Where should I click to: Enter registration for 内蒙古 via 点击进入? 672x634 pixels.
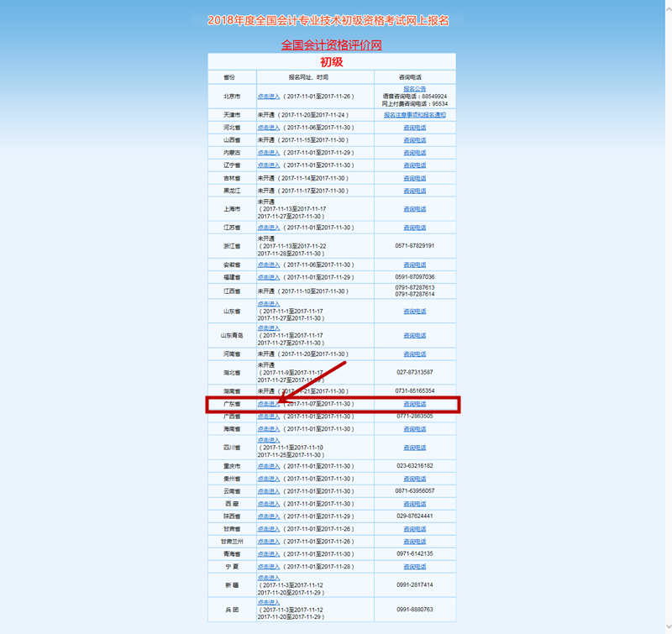pos(269,153)
